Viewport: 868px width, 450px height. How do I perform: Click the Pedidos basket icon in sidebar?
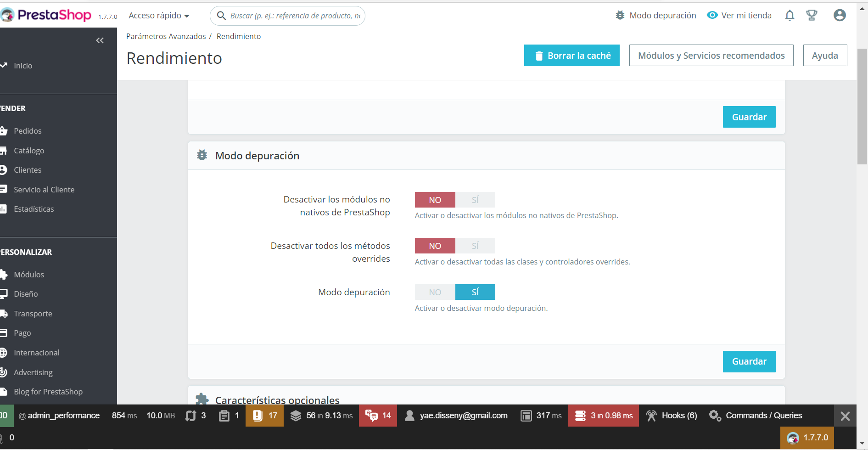point(3,131)
